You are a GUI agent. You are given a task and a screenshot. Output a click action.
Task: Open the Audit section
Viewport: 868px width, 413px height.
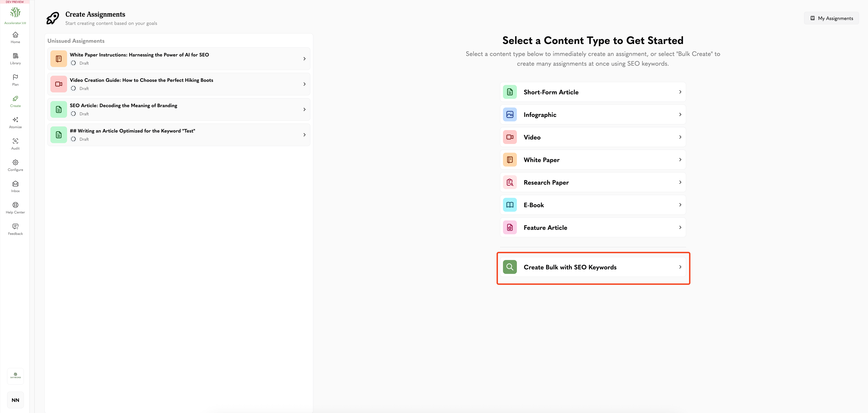15,144
